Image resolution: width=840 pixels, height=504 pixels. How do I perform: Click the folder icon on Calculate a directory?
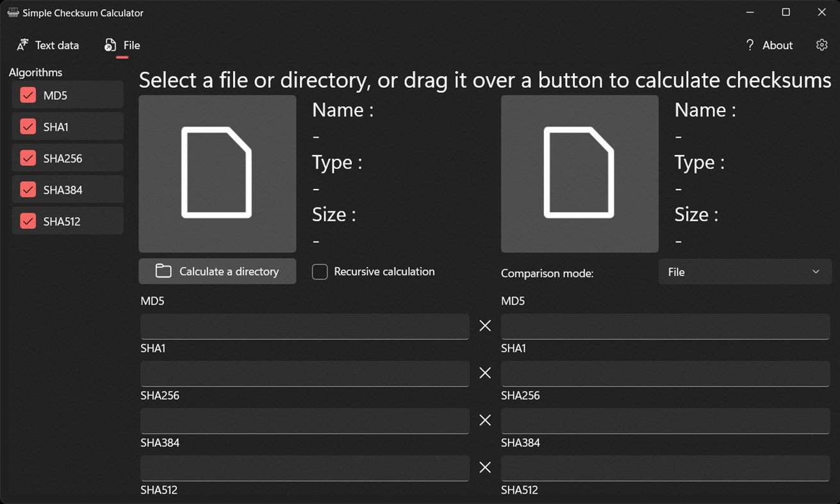163,271
